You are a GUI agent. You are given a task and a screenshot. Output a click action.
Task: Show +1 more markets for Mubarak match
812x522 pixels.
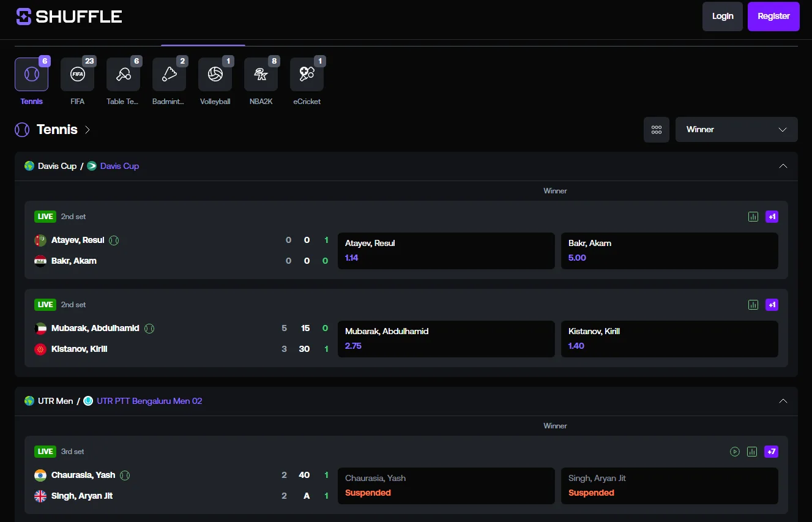772,305
